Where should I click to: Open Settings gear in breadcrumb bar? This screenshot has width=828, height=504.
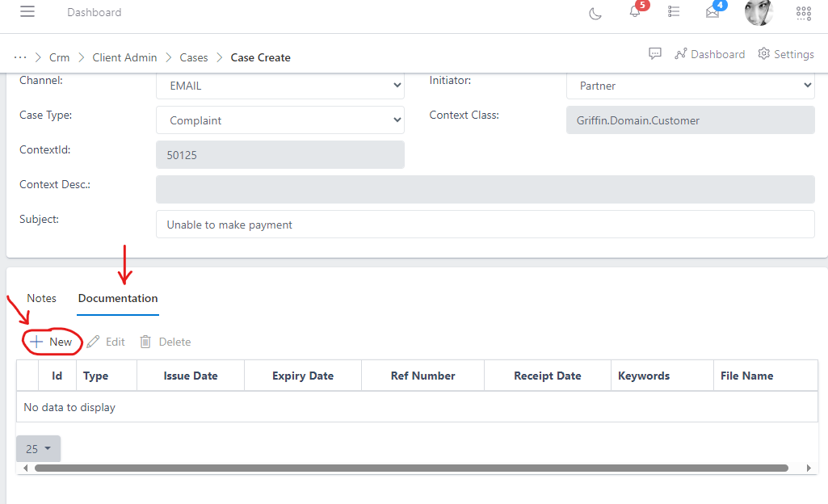coord(785,54)
